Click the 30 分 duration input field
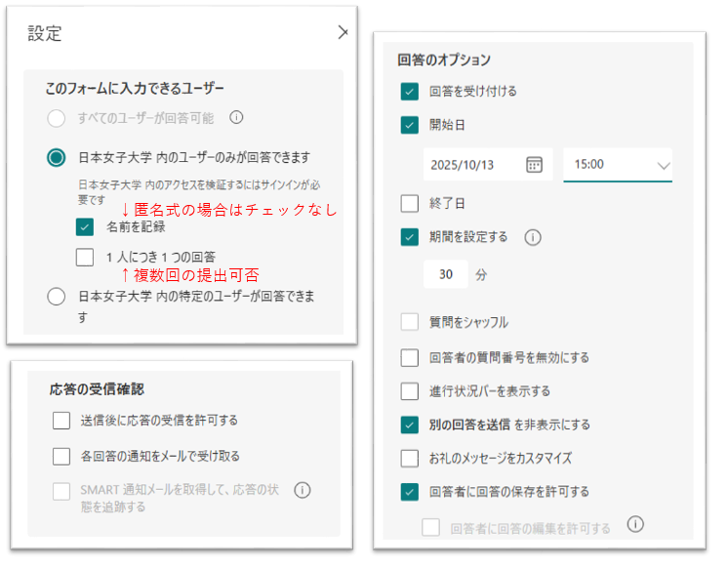Image resolution: width=728 pixels, height=567 pixels. click(x=446, y=275)
